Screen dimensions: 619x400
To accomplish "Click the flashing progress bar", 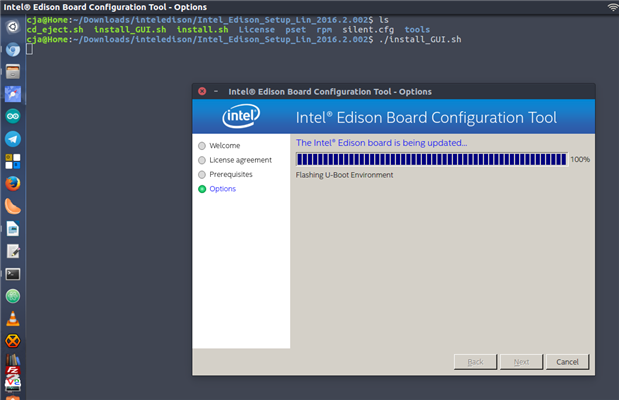I will [x=431, y=159].
